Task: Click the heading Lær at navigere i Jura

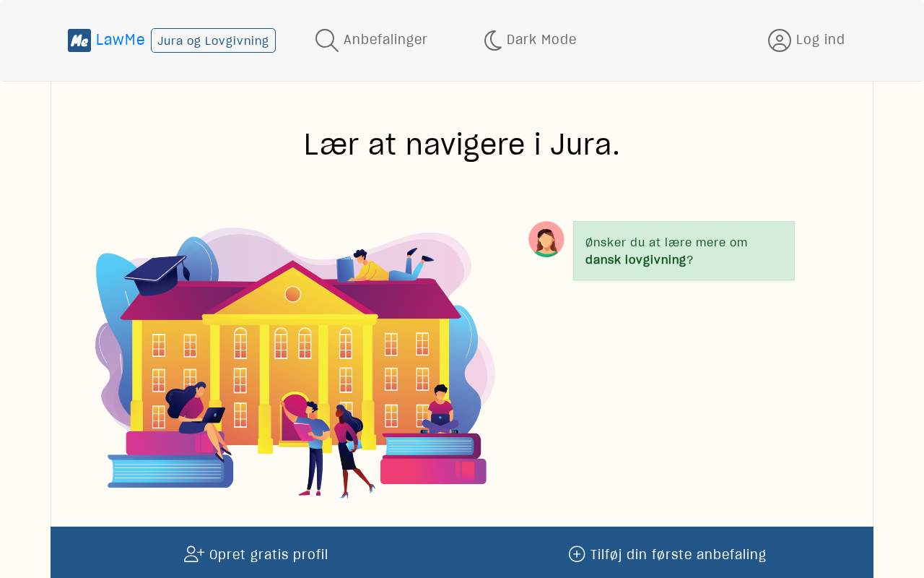Action: pyautogui.click(x=462, y=144)
